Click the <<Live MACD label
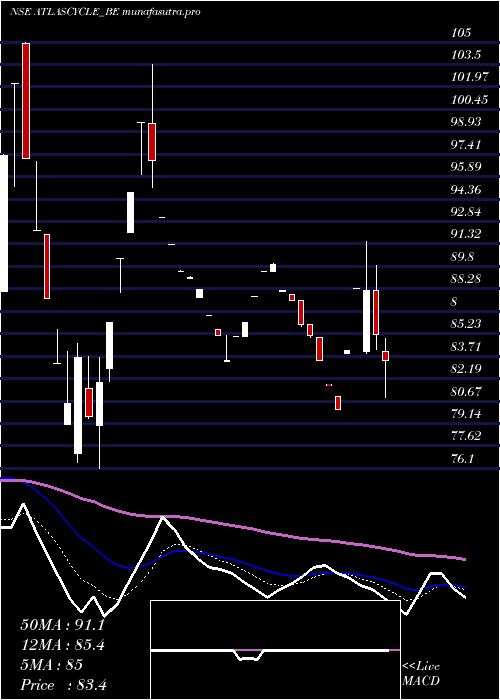Image resolution: width=500 pixels, height=700 pixels. tap(421, 674)
